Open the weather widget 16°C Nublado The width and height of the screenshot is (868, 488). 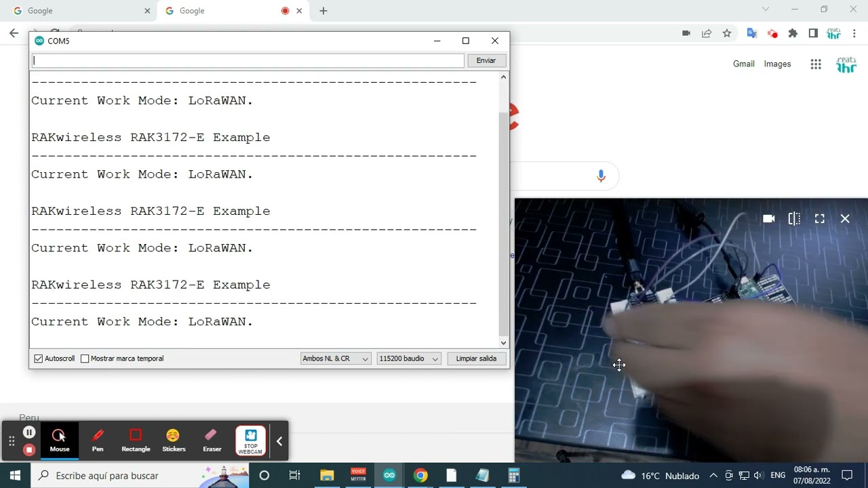click(660, 475)
